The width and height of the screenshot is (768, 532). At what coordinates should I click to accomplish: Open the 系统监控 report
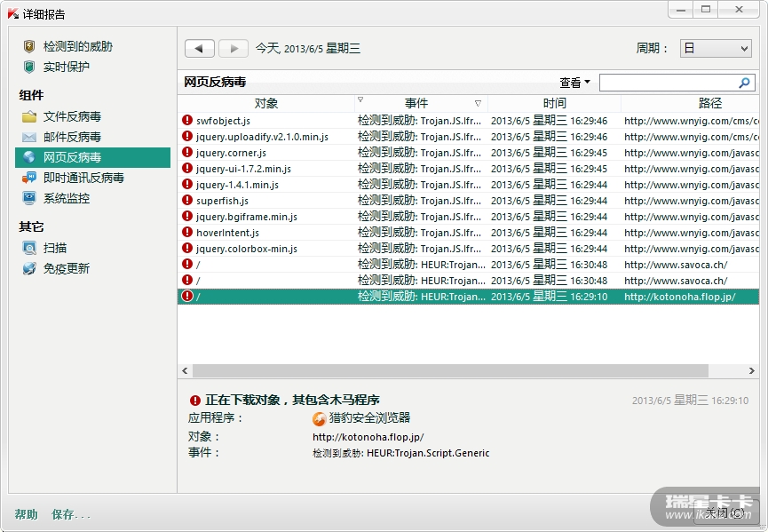click(66, 198)
